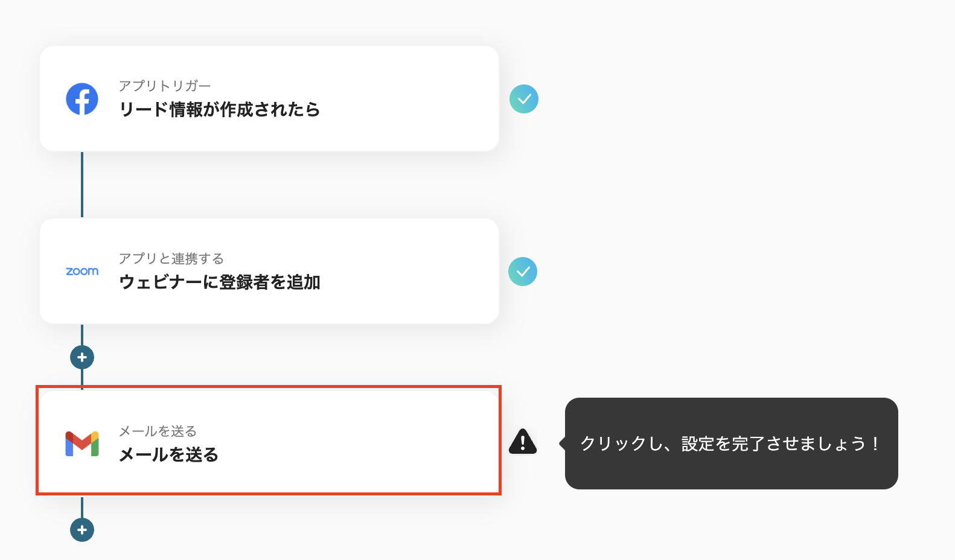Click the connector line between trigger and Zoom steps

[82, 184]
